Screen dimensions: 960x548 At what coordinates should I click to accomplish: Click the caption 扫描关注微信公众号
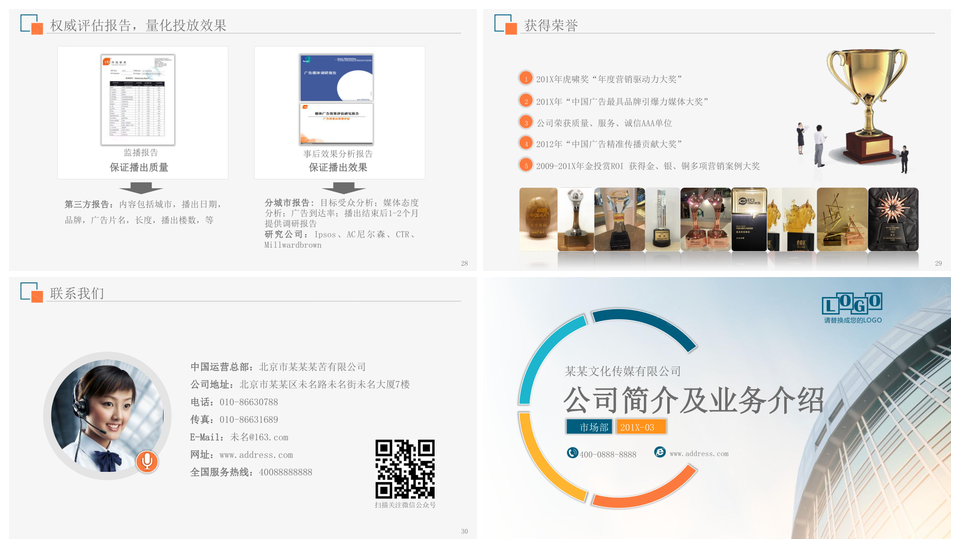coord(405,505)
